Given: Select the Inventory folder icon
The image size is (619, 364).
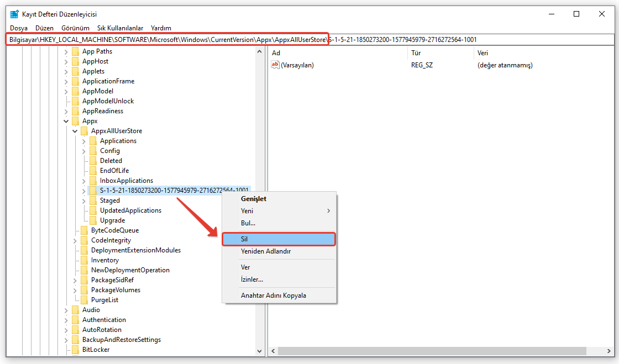Looking at the screenshot, I should click(84, 260).
